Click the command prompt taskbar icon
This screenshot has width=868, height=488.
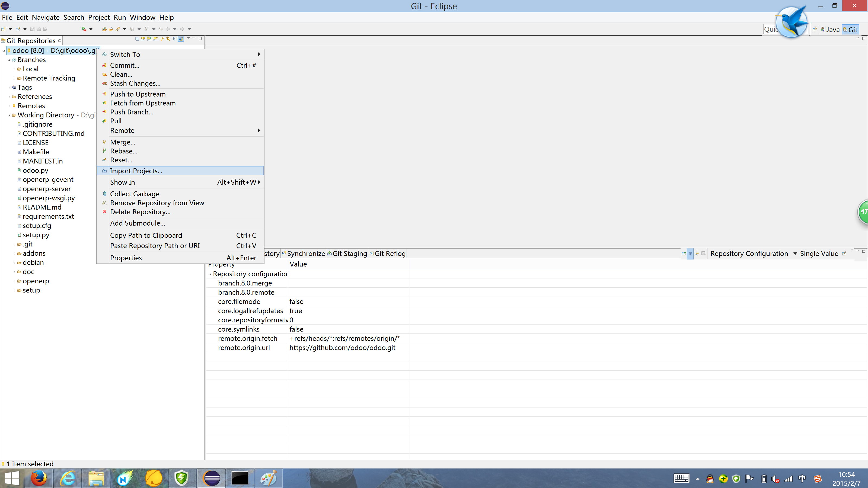coord(240,478)
